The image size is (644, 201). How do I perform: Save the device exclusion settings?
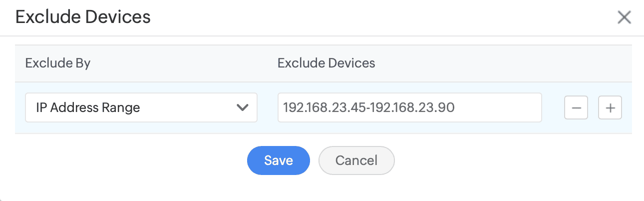coord(279,160)
